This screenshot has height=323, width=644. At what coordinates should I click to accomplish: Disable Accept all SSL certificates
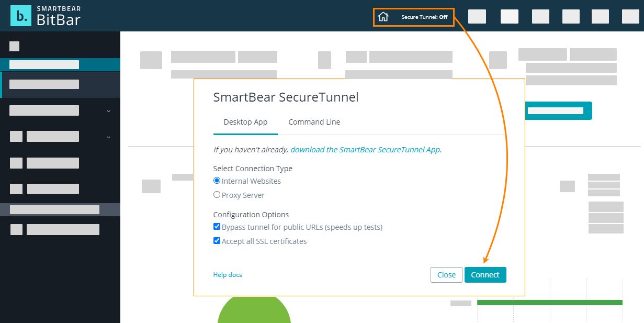[x=217, y=240]
